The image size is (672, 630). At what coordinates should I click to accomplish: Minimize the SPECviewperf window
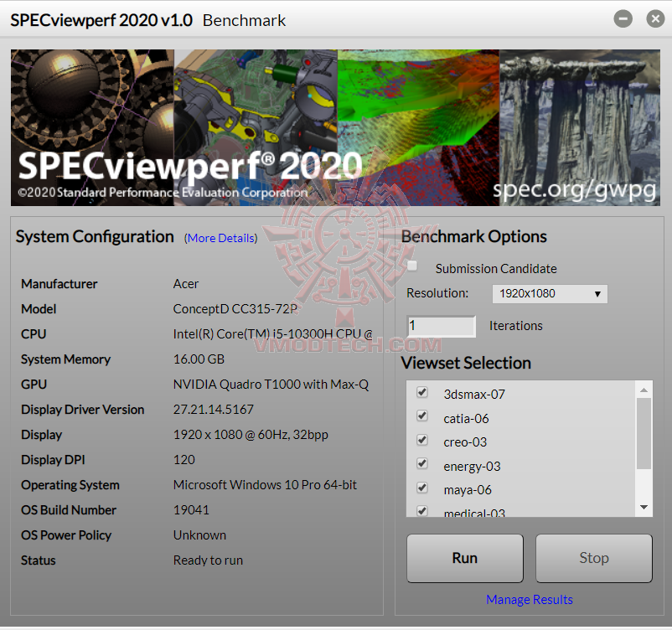[621, 18]
